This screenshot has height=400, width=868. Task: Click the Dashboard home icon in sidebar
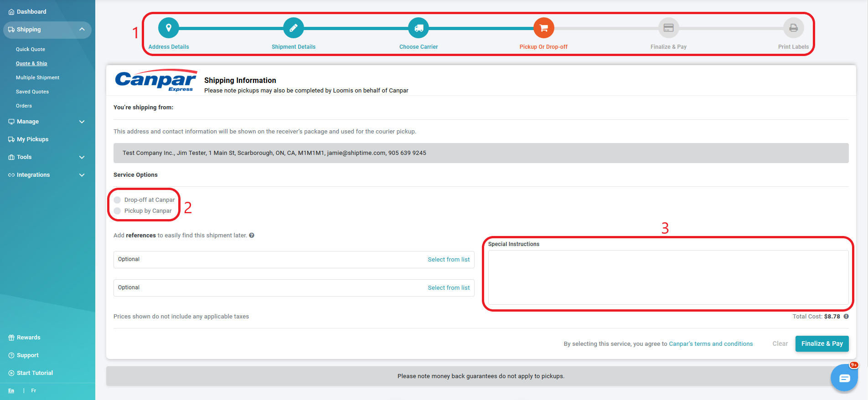click(x=11, y=12)
